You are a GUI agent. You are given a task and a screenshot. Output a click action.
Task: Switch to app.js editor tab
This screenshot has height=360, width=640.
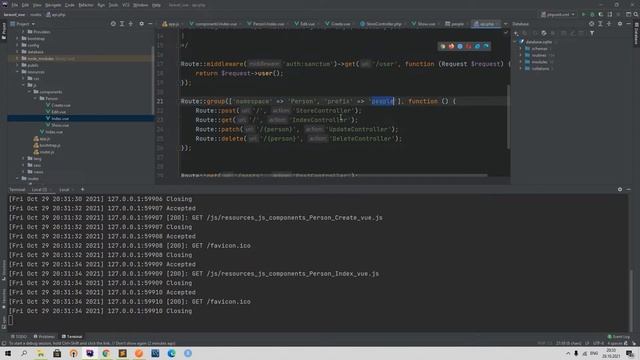point(171,24)
